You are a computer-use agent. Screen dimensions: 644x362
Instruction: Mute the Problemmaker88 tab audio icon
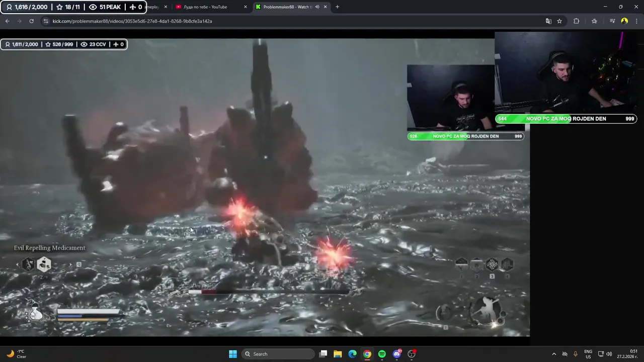coord(317,7)
